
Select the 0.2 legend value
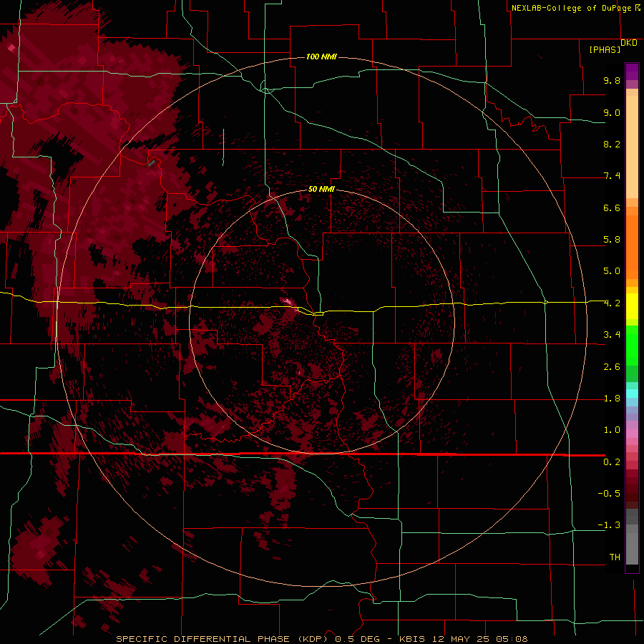[612, 462]
